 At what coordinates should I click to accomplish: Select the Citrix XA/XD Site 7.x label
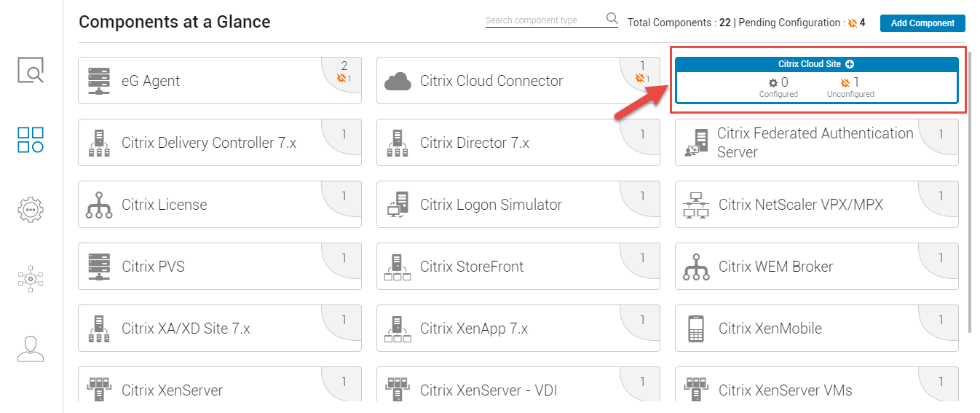186,329
